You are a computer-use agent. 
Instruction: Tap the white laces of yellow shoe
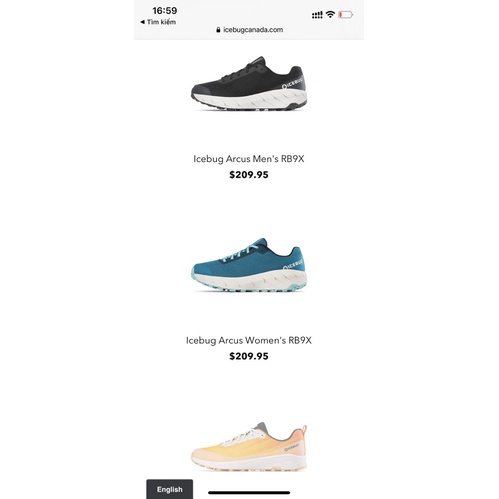tap(243, 437)
